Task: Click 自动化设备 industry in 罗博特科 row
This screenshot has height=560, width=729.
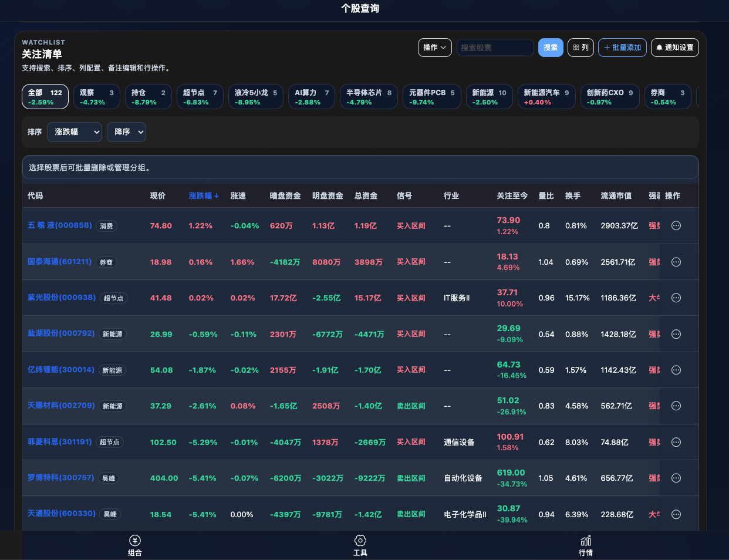Action: (x=463, y=478)
